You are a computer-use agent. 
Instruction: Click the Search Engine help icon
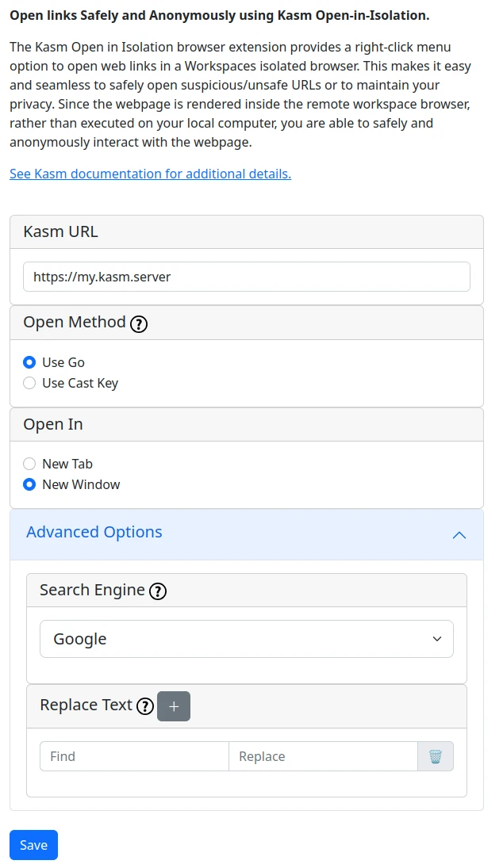tap(158, 591)
